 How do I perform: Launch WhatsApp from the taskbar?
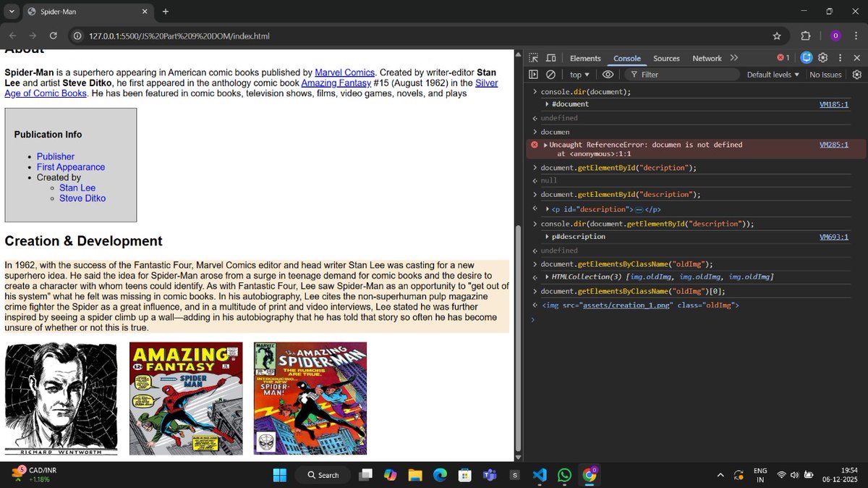564,475
